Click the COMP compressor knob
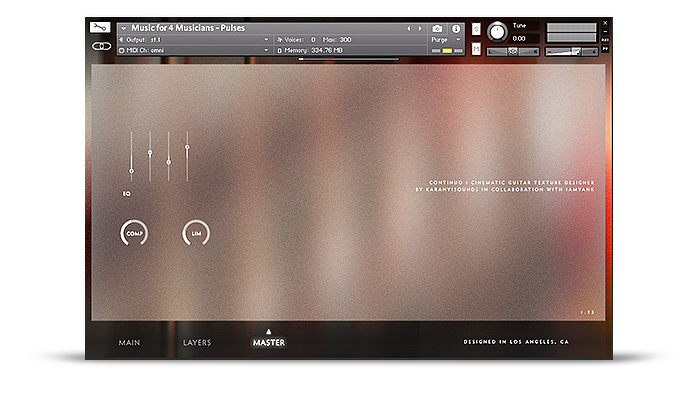This screenshot has width=700, height=400. [134, 233]
